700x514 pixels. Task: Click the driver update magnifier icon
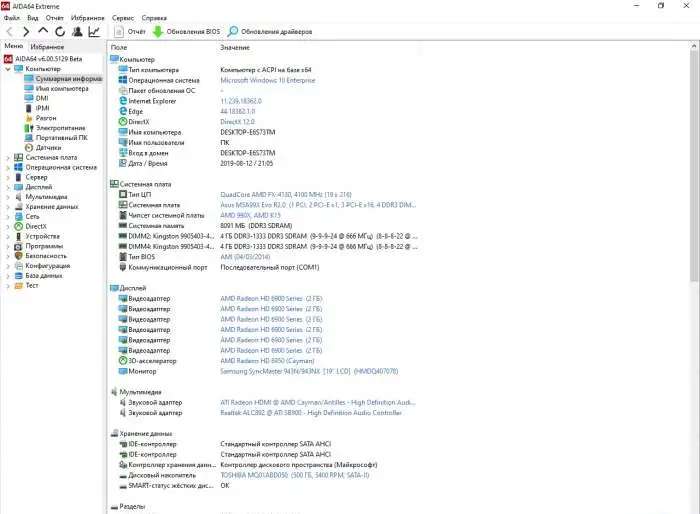[x=233, y=32]
